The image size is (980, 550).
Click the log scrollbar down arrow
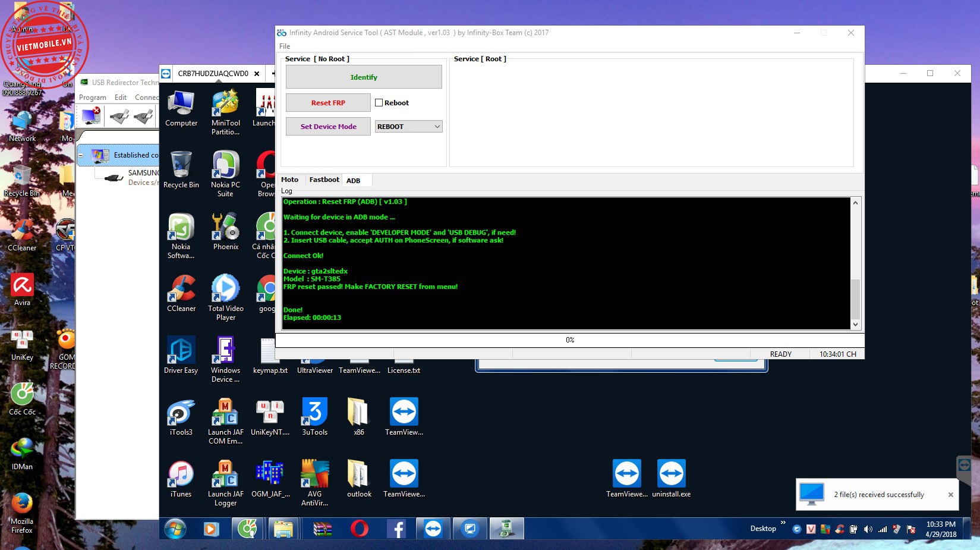(855, 325)
